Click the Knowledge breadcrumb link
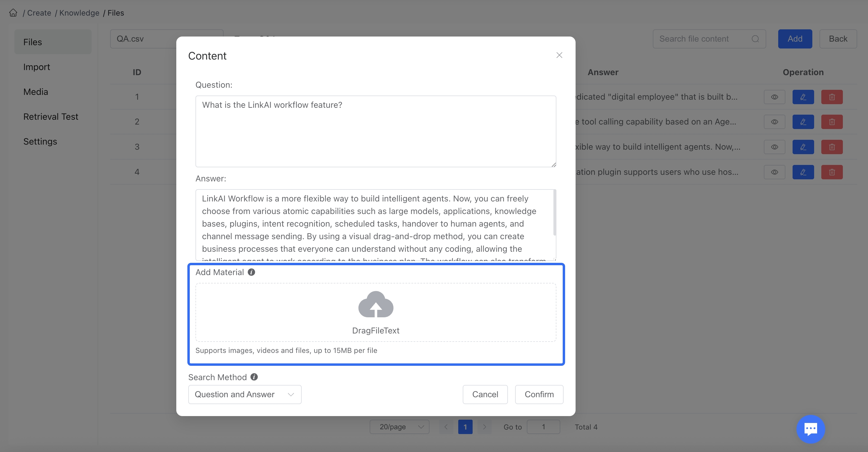Viewport: 868px width, 452px height. pos(79,13)
